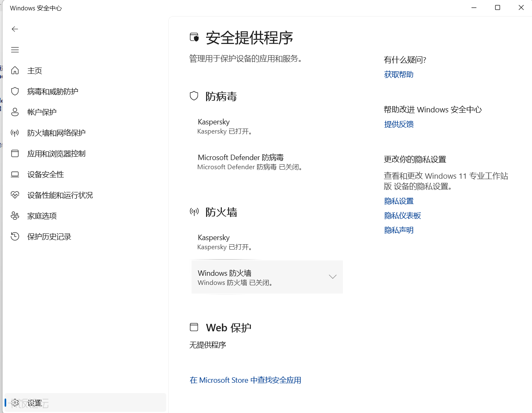
Task: Click the 主页 home icon
Action: pos(15,70)
